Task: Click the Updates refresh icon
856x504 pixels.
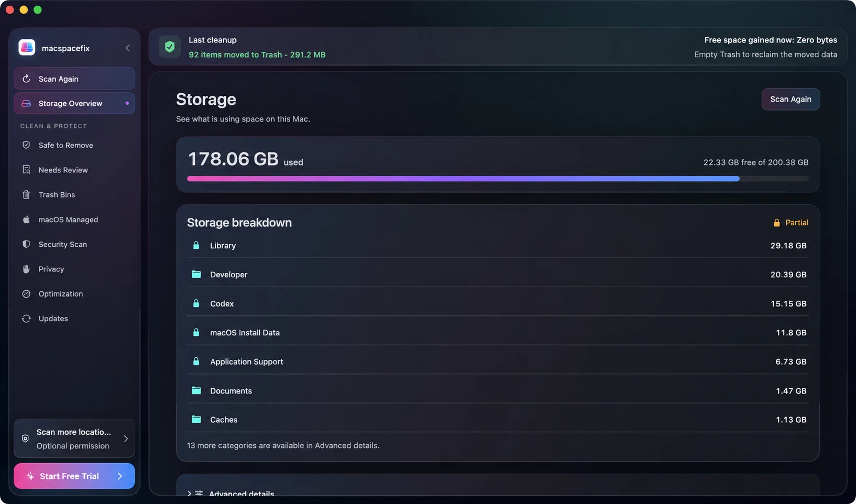Action: pos(26,319)
